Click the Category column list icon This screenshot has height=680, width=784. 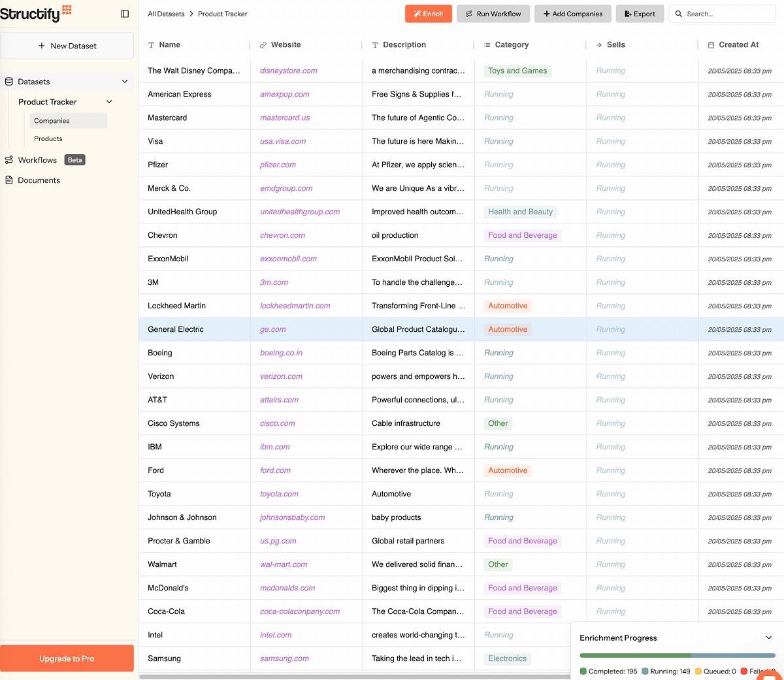(x=487, y=45)
